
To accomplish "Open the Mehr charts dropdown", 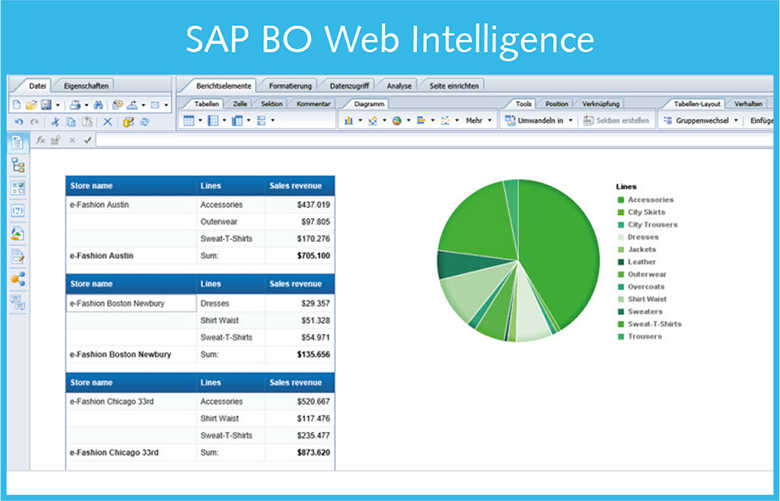I will [479, 120].
